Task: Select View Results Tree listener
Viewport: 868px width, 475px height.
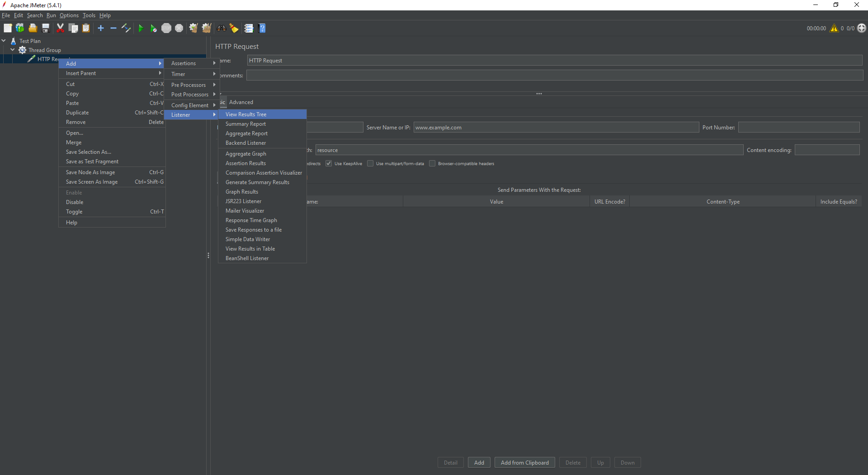Action: (x=246, y=114)
